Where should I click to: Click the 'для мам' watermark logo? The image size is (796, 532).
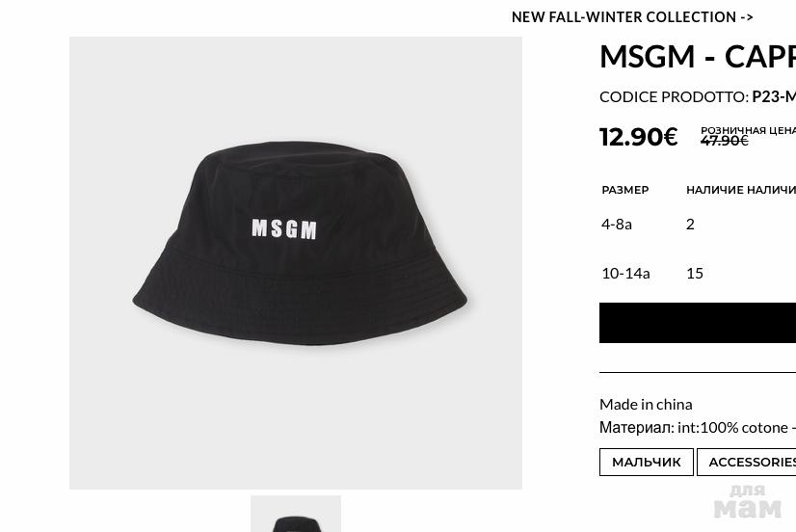click(x=748, y=501)
